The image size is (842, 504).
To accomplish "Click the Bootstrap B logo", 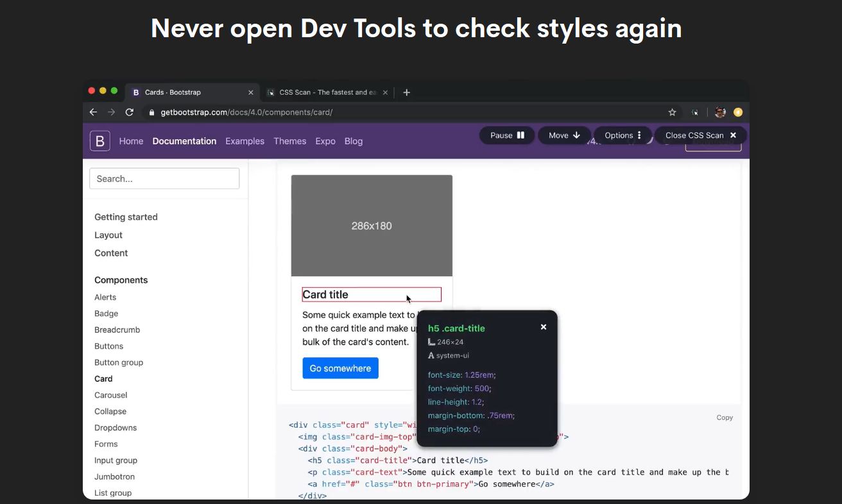I will 100,141.
